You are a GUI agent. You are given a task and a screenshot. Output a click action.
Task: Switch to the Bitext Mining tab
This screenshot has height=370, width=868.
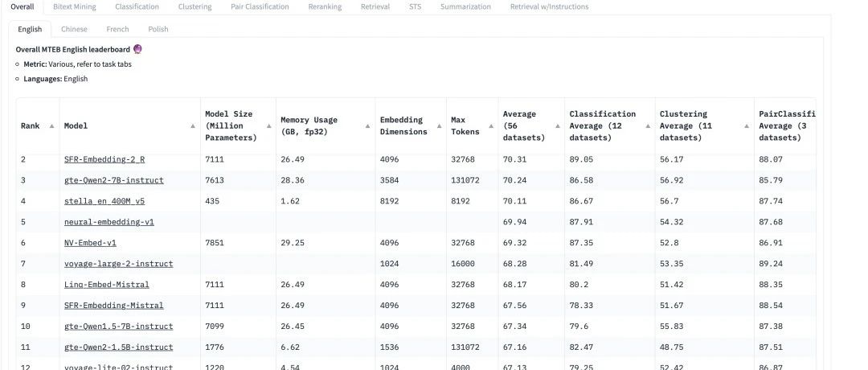click(74, 6)
